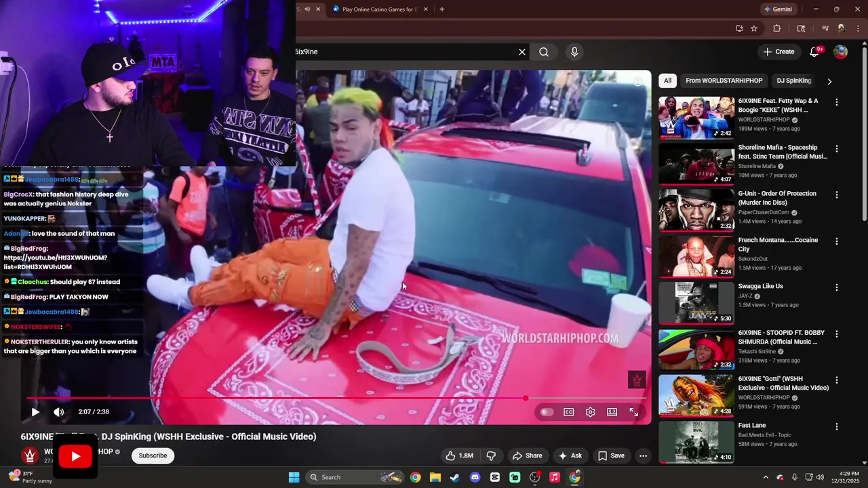Viewport: 868px width, 488px height.
Task: Close the Play Online Casino Games tab
Action: 426,9
